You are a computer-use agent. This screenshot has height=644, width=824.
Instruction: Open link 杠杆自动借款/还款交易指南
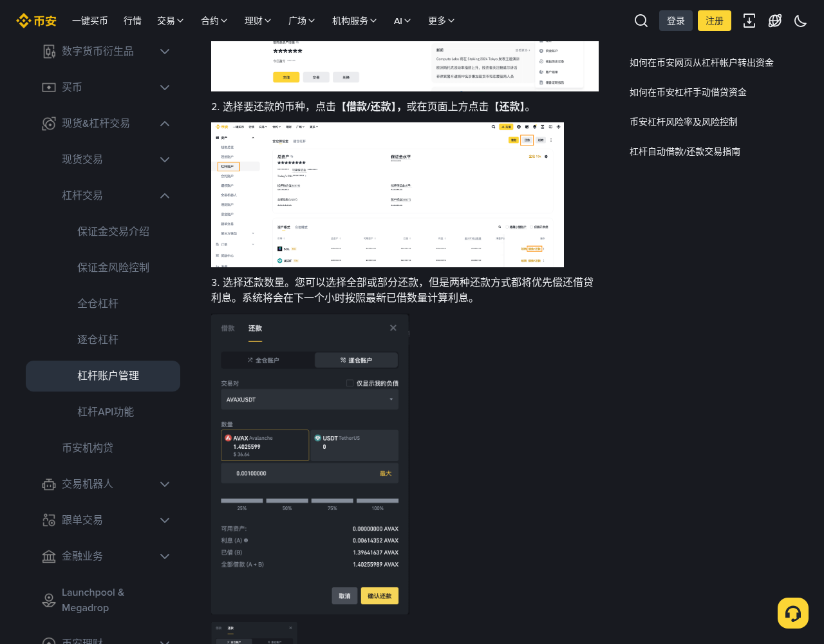coord(685,151)
